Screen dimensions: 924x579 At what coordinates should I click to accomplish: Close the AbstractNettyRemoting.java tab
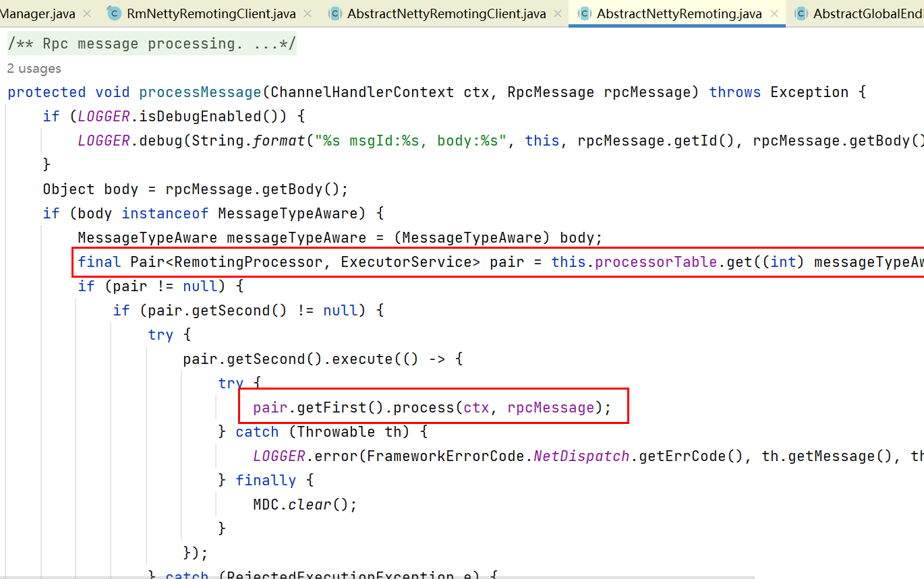(x=774, y=13)
